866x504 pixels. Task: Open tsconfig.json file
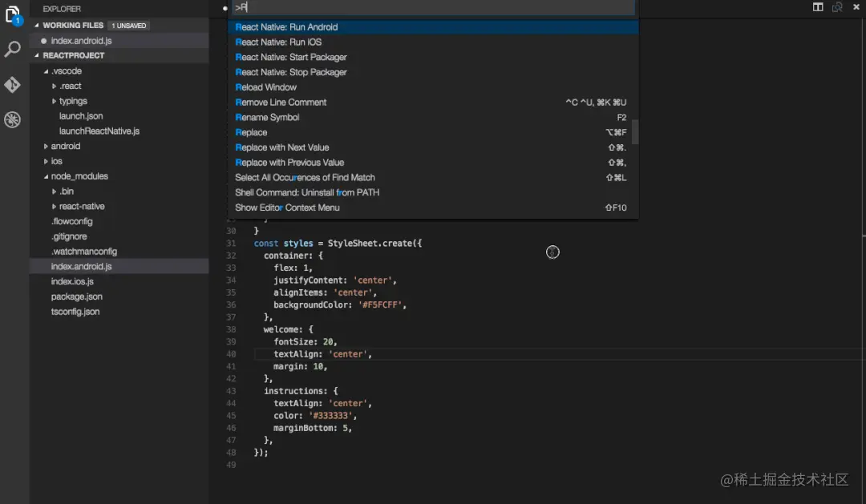(75, 312)
